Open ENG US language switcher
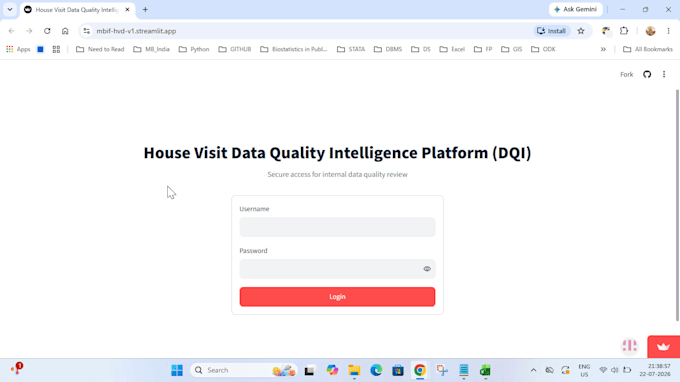The height and width of the screenshot is (382, 680). 584,370
